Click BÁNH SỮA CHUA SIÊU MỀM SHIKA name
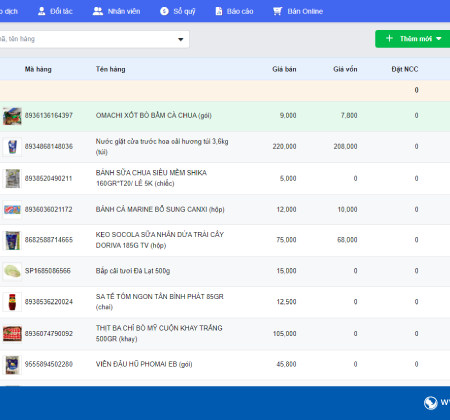 151,178
